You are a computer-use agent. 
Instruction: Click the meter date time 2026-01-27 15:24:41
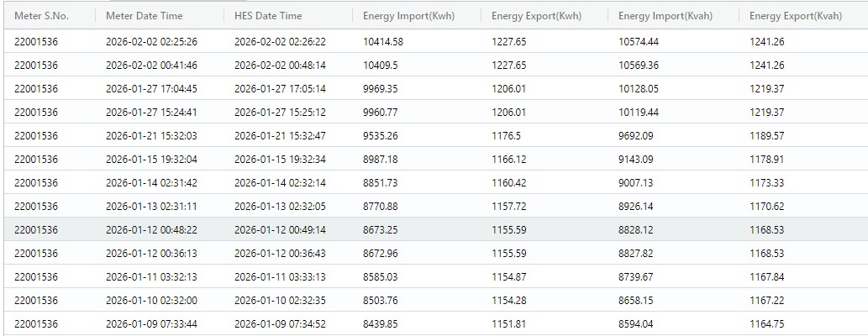pyautogui.click(x=151, y=113)
